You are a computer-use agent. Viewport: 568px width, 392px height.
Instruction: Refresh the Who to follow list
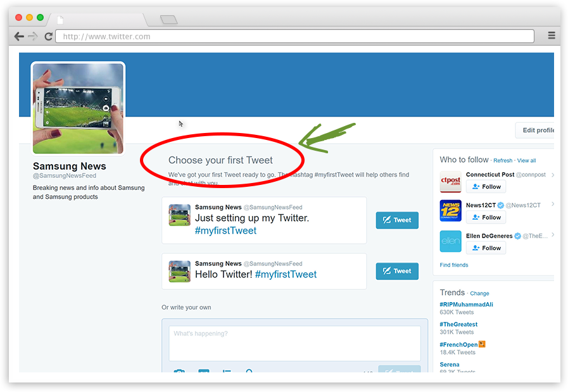503,160
